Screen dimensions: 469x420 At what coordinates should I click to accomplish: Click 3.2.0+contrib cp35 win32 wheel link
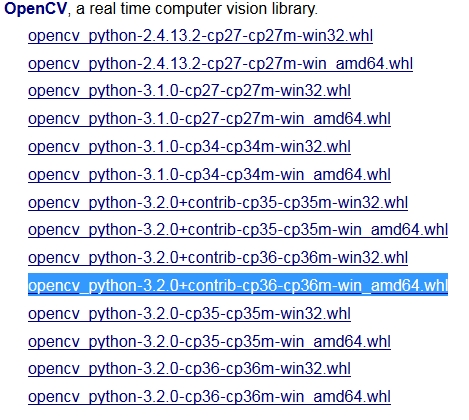pyautogui.click(x=218, y=202)
